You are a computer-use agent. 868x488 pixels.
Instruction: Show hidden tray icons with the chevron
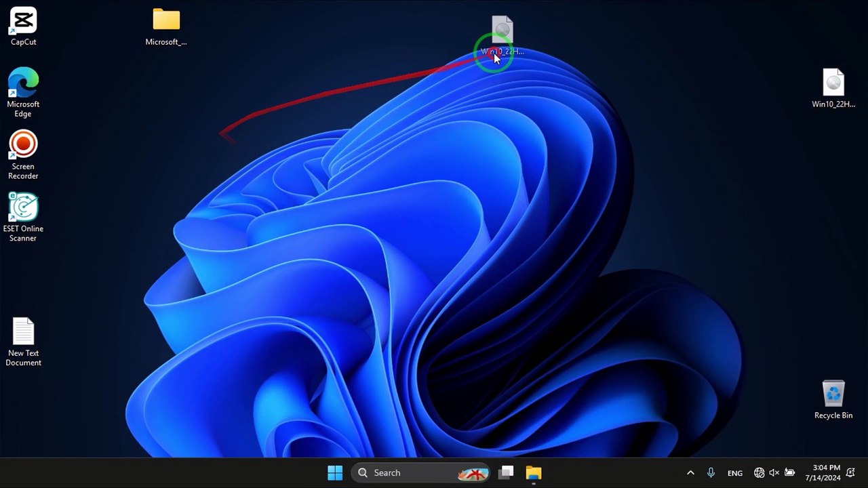coord(690,473)
